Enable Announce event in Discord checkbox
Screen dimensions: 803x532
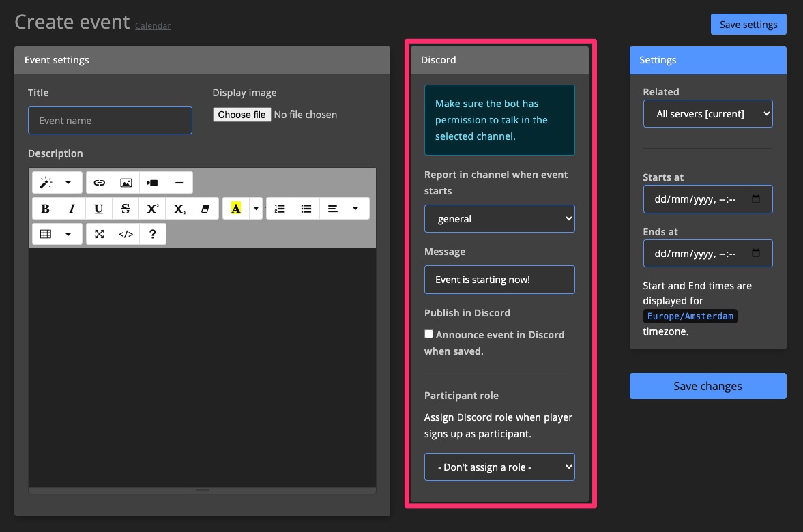point(428,334)
